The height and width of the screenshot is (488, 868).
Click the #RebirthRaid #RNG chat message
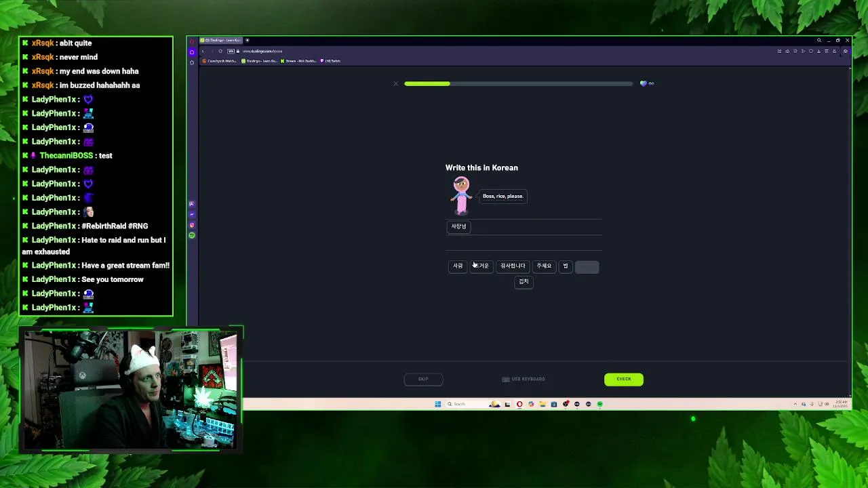pos(85,226)
